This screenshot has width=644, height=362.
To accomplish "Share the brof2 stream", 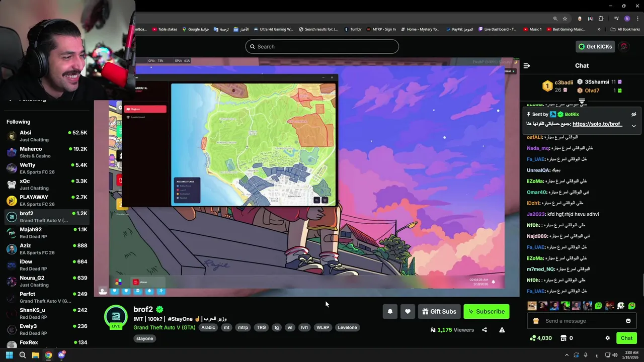I will [485, 330].
